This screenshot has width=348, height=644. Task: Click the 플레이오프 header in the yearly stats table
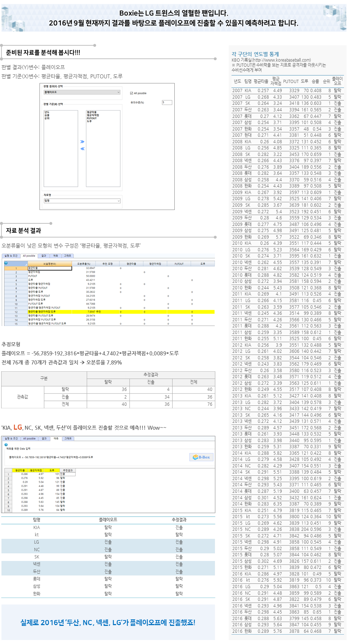point(337,81)
